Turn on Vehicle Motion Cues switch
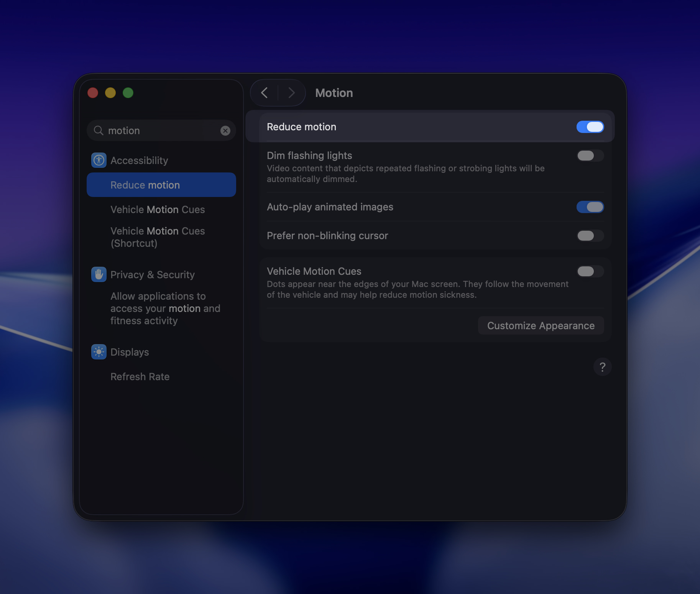This screenshot has width=700, height=594. point(590,271)
